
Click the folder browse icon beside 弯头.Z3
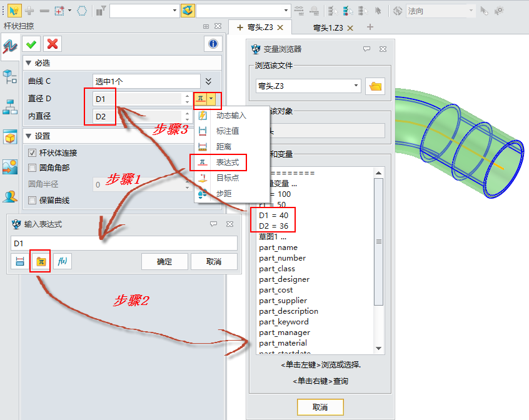pos(375,86)
